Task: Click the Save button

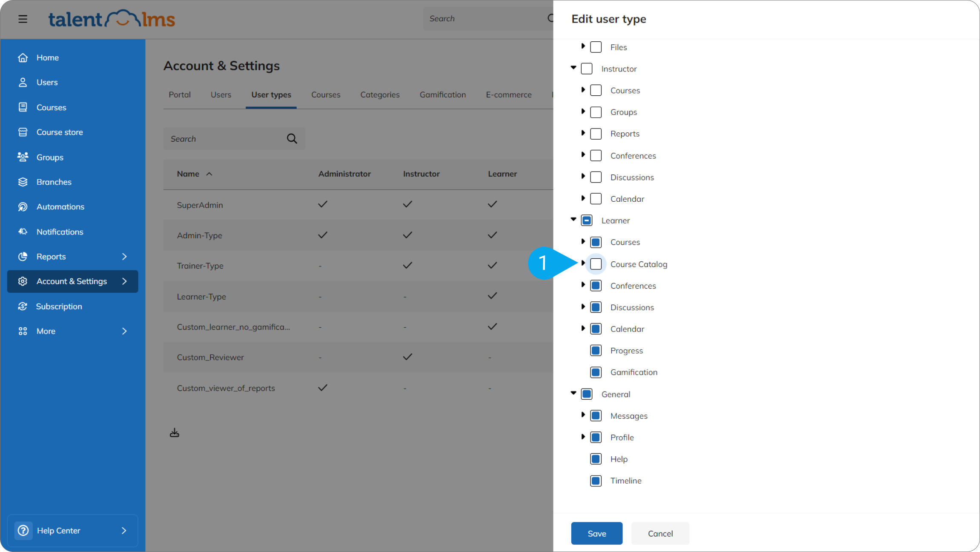Action: coord(596,534)
